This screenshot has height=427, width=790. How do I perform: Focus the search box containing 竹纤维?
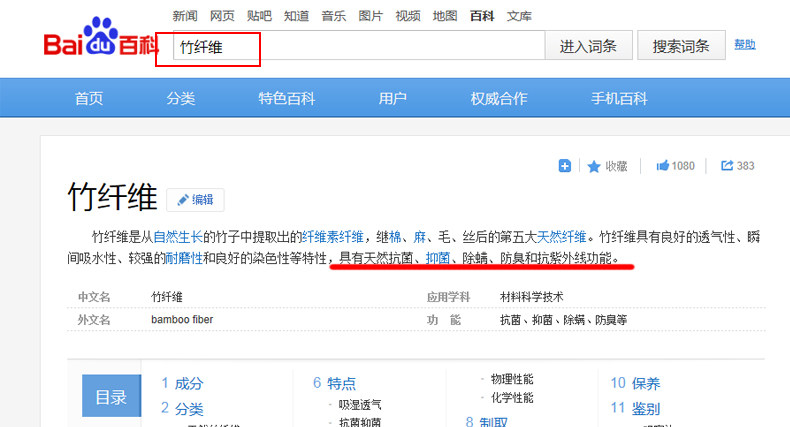358,46
